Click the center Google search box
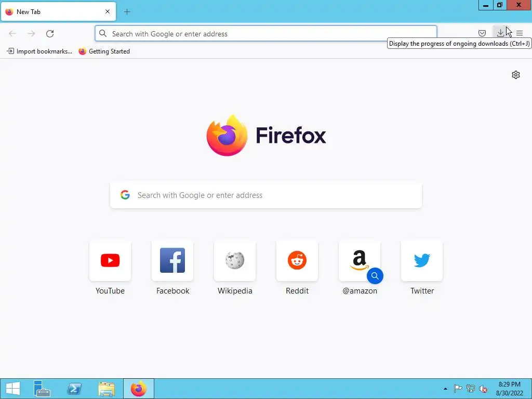The width and height of the screenshot is (532, 399). click(266, 195)
